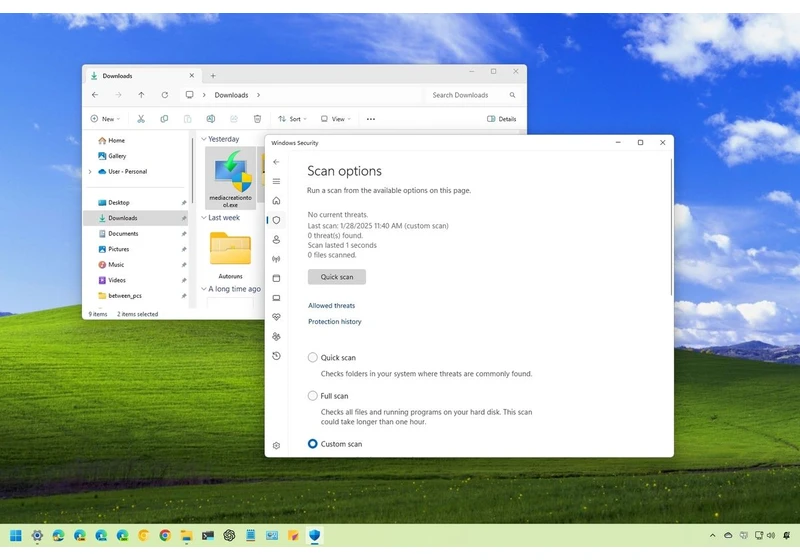Click search magnifier in File Explorer
The height and width of the screenshot is (560, 800).
pyautogui.click(x=512, y=95)
